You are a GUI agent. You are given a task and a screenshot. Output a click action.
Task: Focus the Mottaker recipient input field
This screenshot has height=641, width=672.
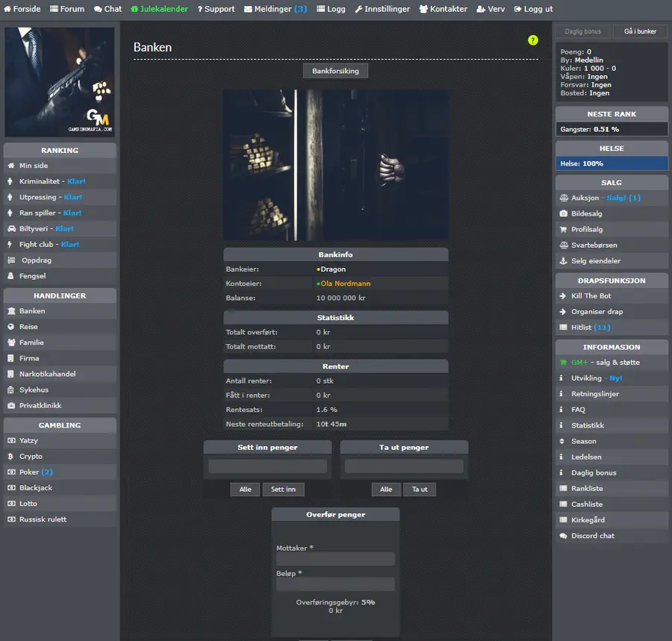(x=335, y=559)
